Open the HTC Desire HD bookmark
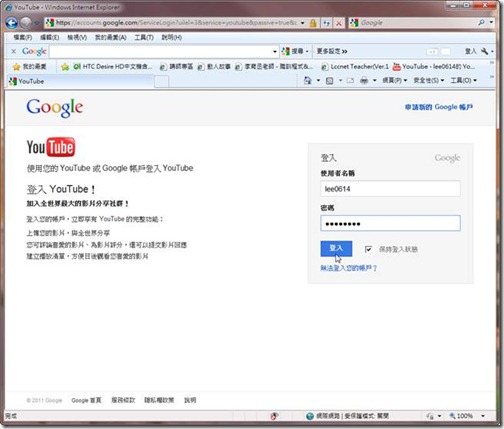504x429 pixels. point(113,67)
